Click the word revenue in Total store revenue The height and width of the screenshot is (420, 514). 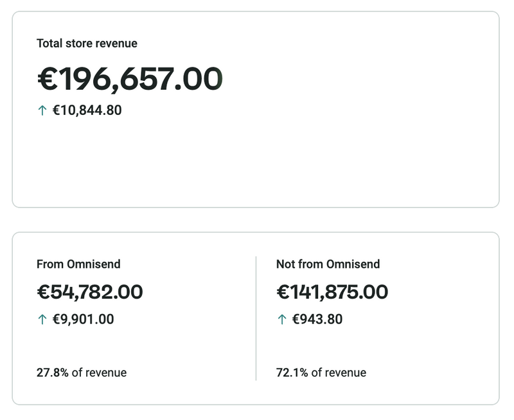click(x=116, y=44)
